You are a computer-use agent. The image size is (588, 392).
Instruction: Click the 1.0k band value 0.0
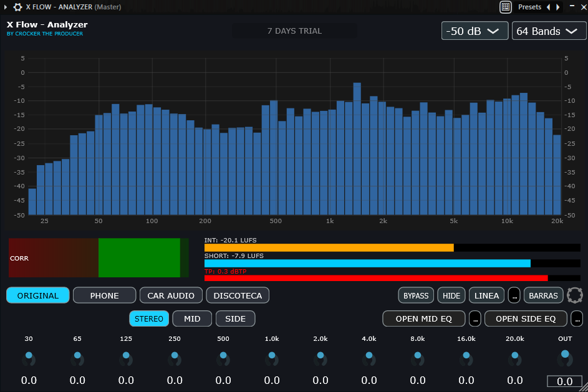[x=272, y=380]
